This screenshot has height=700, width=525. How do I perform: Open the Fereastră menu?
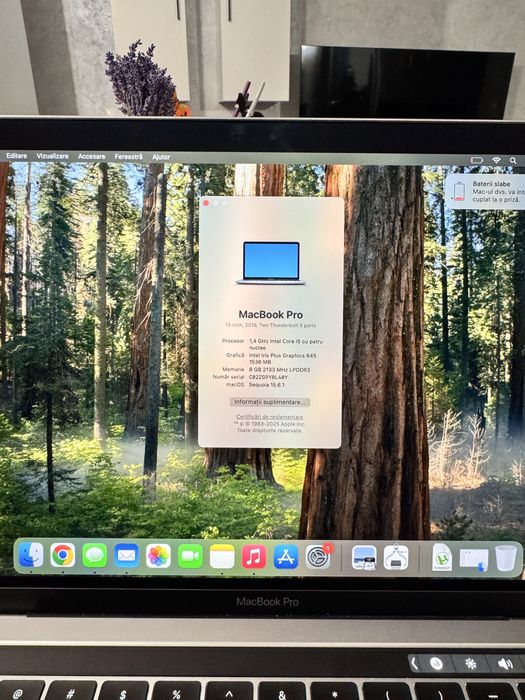129,157
